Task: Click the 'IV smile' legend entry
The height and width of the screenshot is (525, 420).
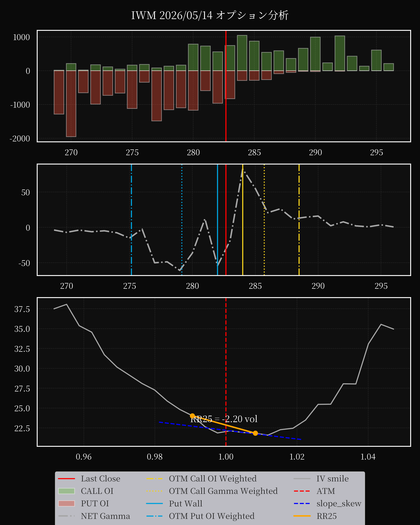Action: [321, 478]
